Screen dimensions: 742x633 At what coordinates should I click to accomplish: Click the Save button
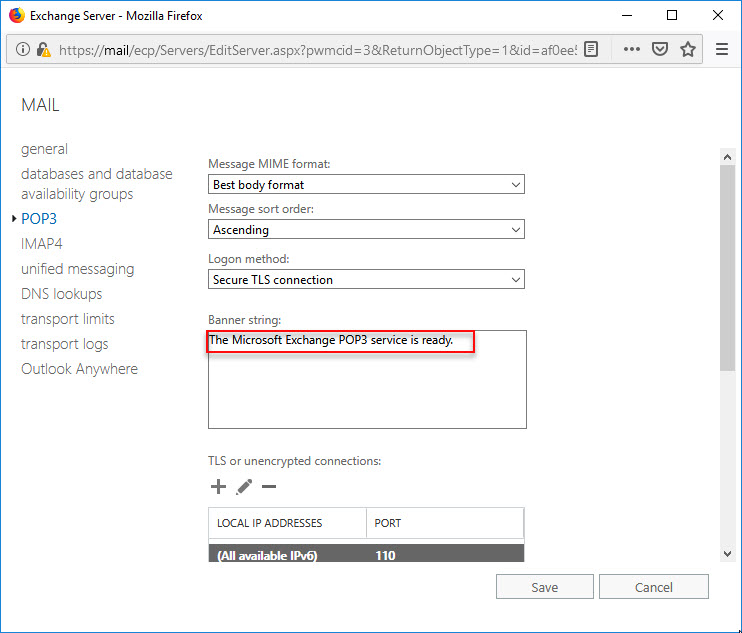(545, 587)
